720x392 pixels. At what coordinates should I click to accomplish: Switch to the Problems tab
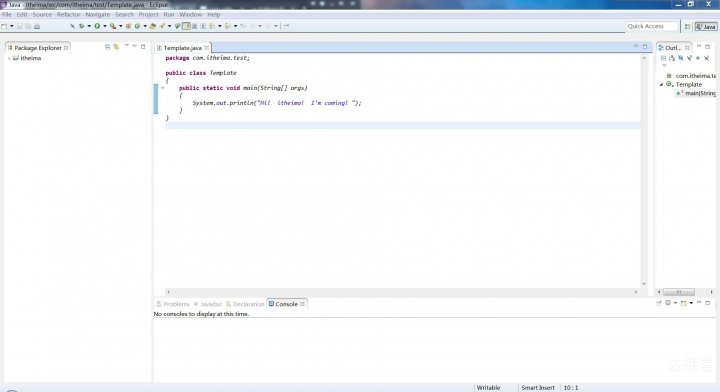[173, 304]
